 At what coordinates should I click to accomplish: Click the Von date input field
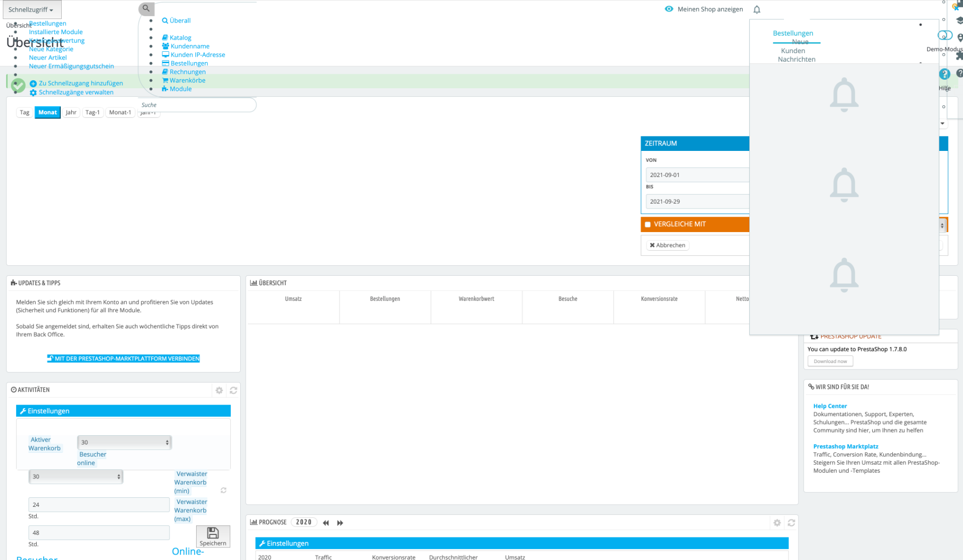click(x=697, y=175)
